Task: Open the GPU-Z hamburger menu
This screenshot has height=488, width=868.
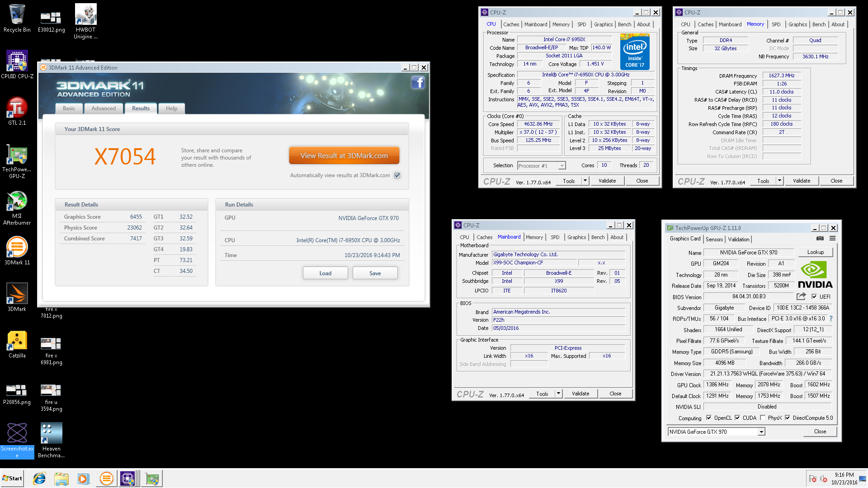Action: (x=832, y=238)
